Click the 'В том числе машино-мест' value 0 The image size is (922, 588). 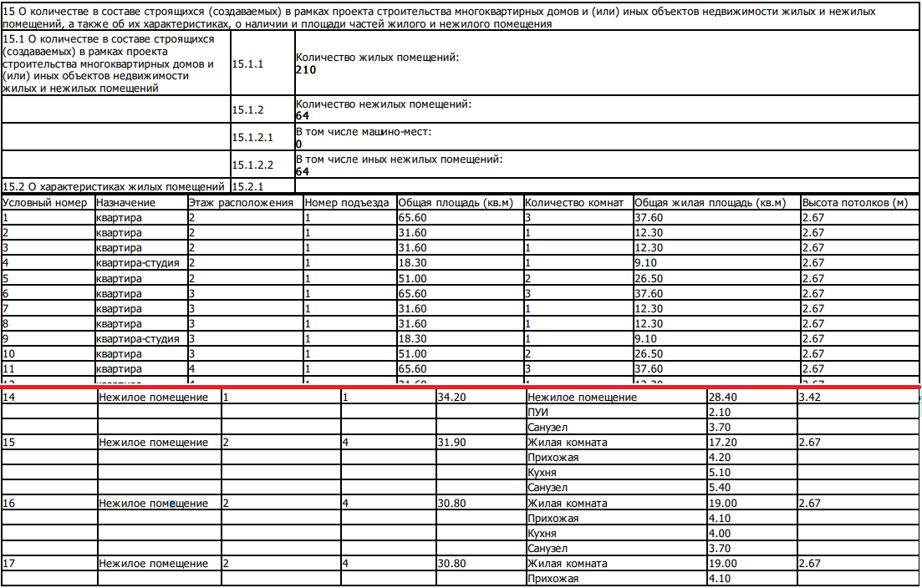298,144
